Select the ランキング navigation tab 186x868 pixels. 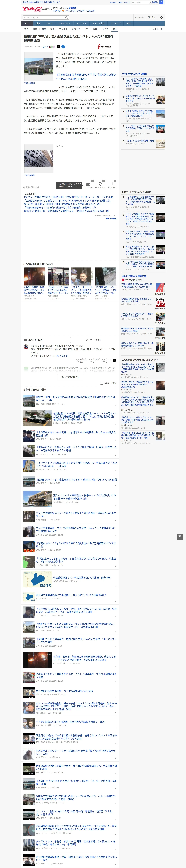[115, 24]
